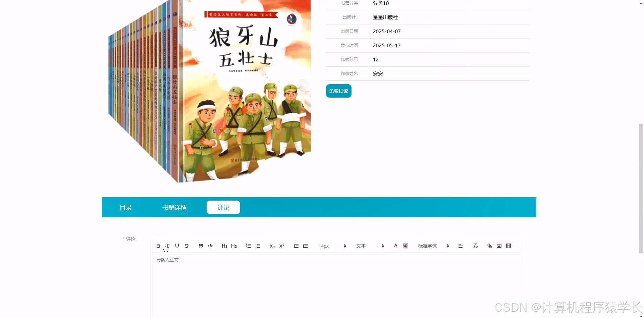Open the 标准字体 font family dropdown
644x318 pixels.
(433, 246)
